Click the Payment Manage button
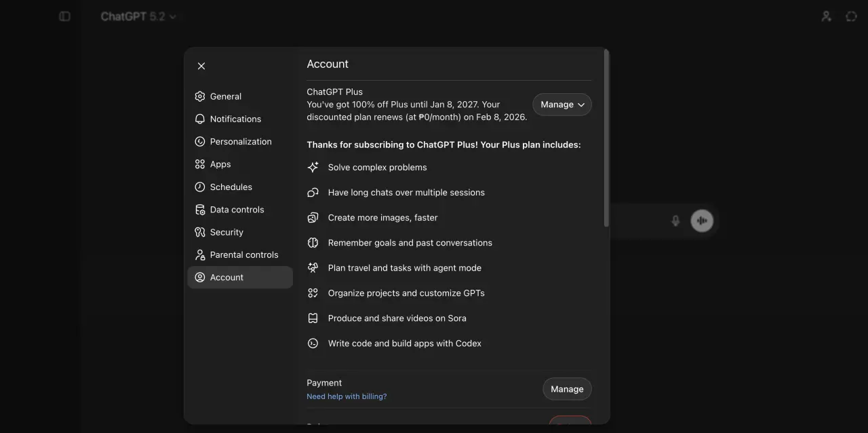The image size is (868, 433). tap(567, 389)
